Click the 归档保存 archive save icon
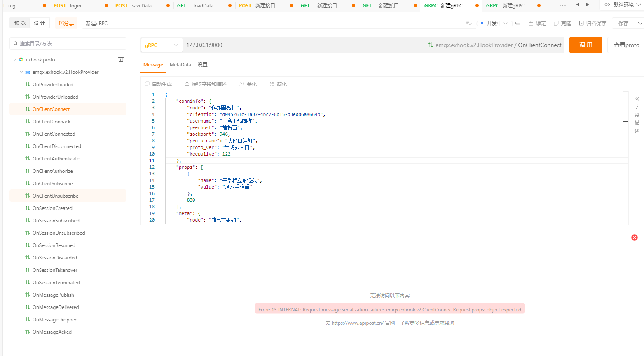 [x=581, y=23]
